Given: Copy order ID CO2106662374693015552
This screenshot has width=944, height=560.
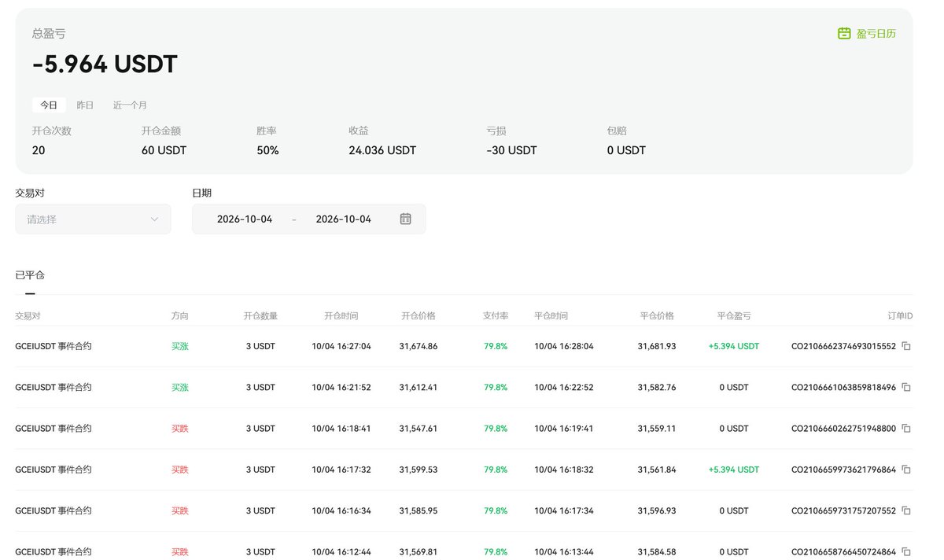Looking at the screenshot, I should click(x=906, y=346).
